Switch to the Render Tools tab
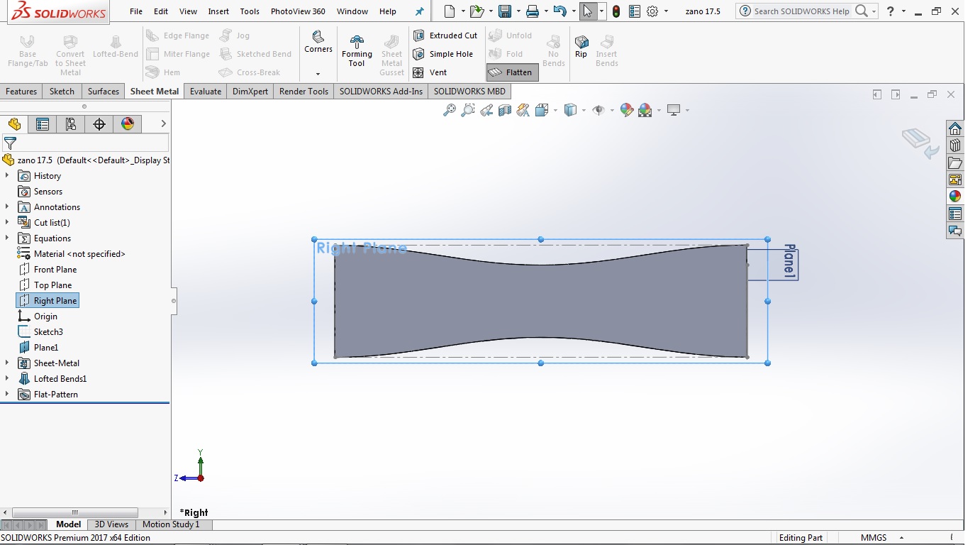The image size is (980, 545). [304, 92]
